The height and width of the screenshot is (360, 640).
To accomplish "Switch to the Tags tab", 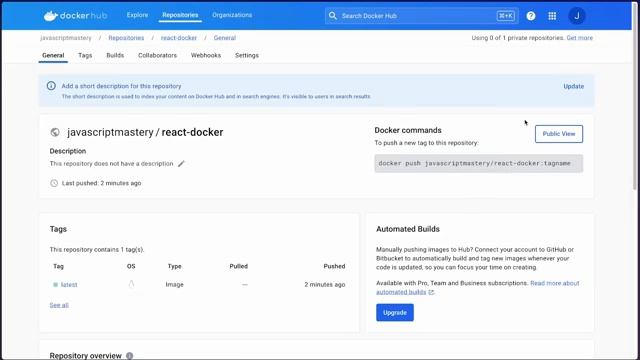I will click(85, 55).
